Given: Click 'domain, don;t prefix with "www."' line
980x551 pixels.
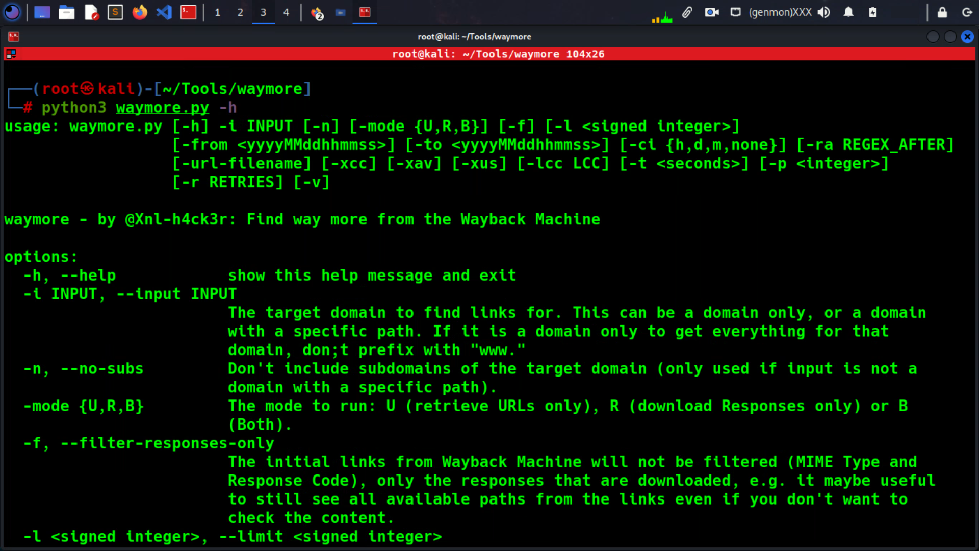Looking at the screenshot, I should tap(377, 350).
